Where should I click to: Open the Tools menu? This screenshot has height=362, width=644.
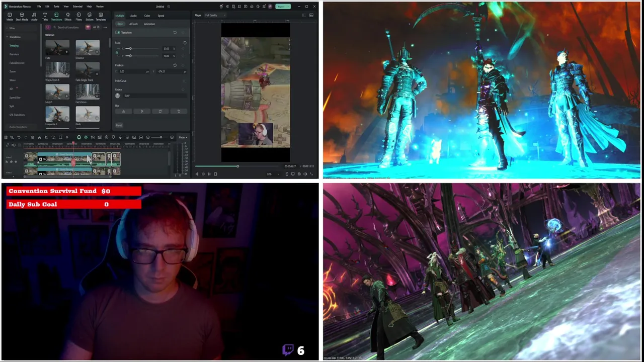click(56, 7)
